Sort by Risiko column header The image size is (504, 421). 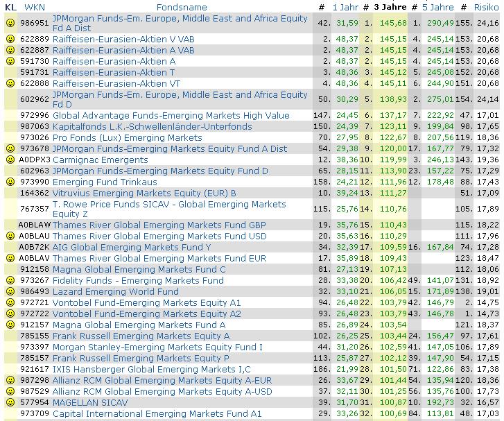486,7
